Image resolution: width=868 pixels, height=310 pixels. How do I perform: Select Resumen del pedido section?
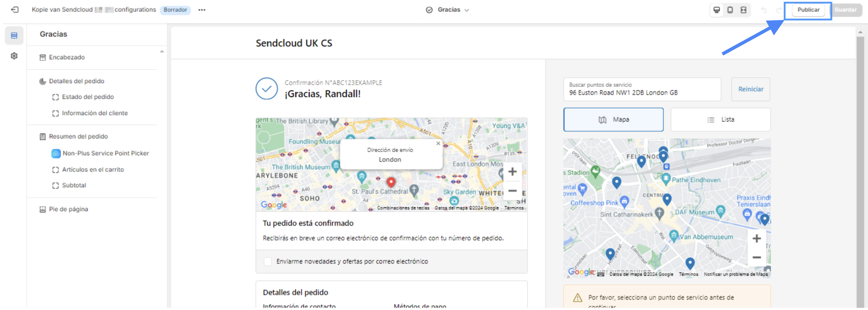pos(78,136)
